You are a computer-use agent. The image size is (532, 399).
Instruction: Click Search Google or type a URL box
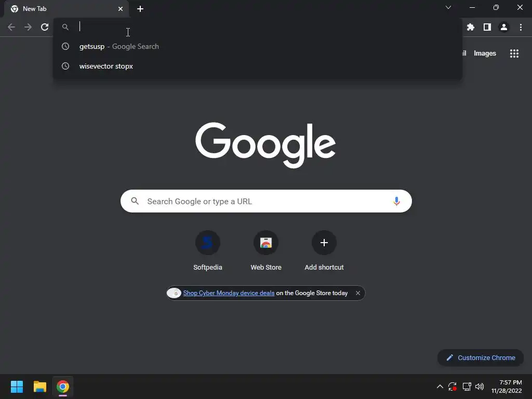(266, 201)
